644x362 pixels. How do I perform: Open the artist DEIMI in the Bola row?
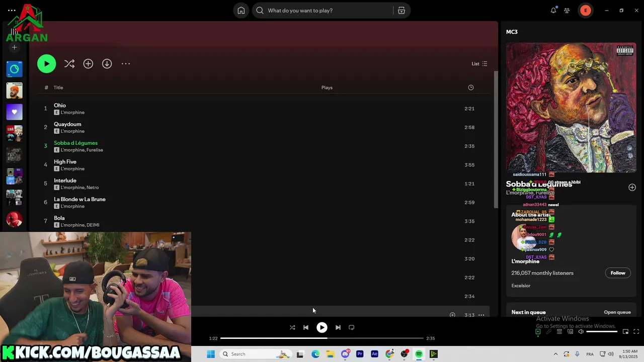(93, 225)
